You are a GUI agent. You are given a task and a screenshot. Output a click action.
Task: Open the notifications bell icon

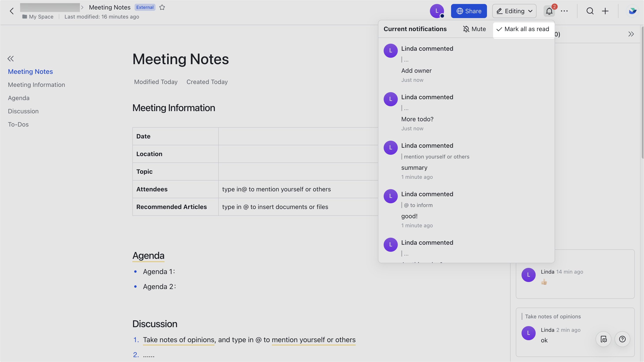(x=549, y=11)
